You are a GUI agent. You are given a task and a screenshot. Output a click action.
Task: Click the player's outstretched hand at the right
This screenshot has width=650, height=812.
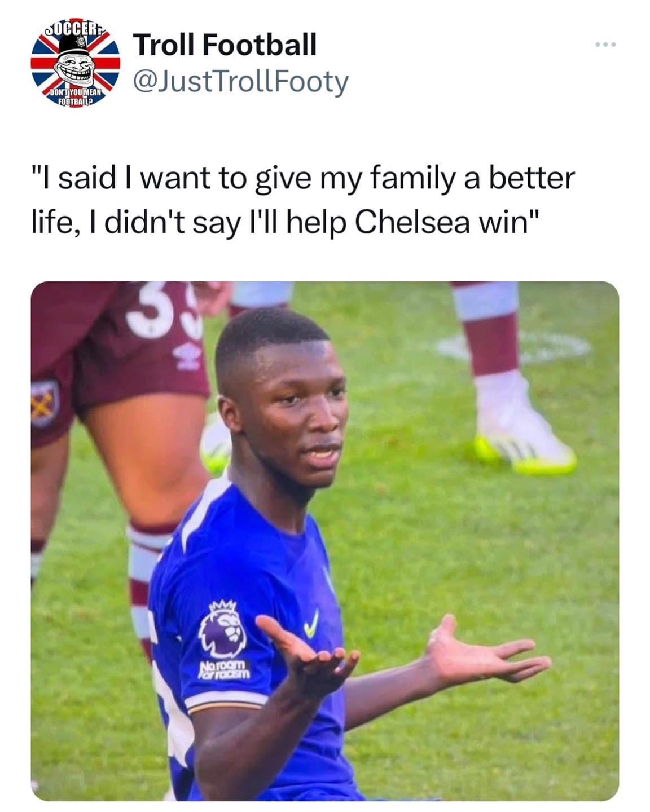486,653
